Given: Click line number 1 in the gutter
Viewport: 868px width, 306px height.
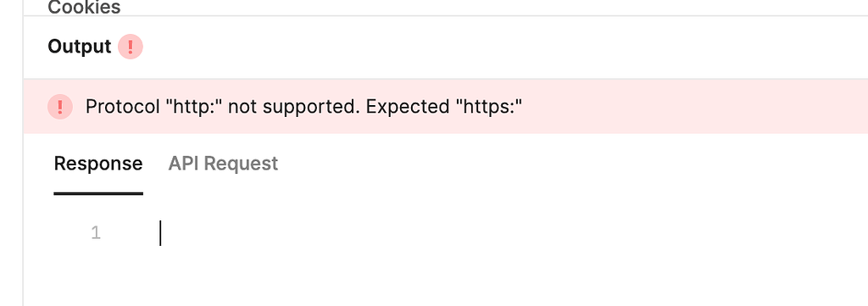Looking at the screenshot, I should pyautogui.click(x=96, y=233).
